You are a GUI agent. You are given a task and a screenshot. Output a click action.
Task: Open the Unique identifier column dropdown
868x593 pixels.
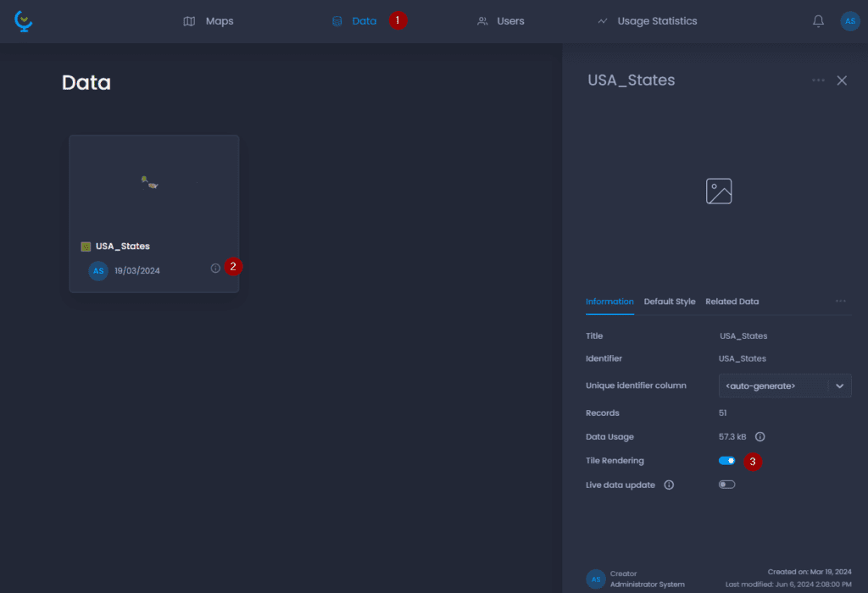785,386
